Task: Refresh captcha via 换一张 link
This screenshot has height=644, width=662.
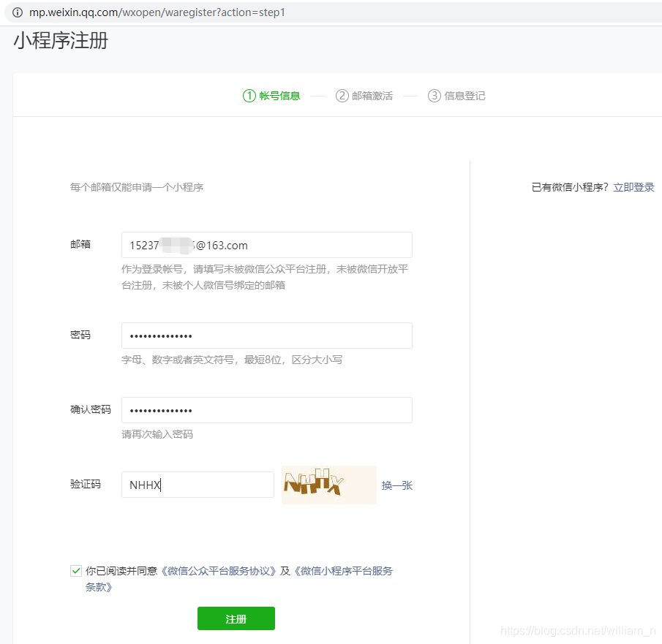Action: [397, 485]
